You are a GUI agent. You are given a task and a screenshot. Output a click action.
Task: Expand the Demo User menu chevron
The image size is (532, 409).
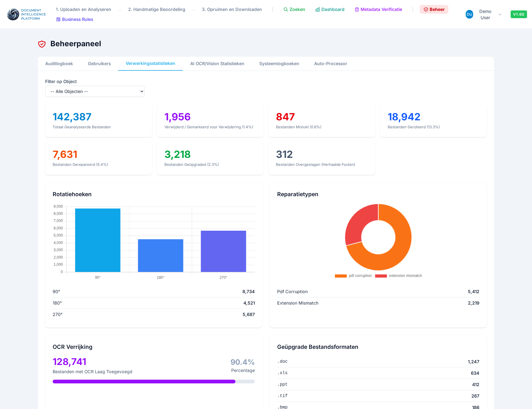click(500, 14)
